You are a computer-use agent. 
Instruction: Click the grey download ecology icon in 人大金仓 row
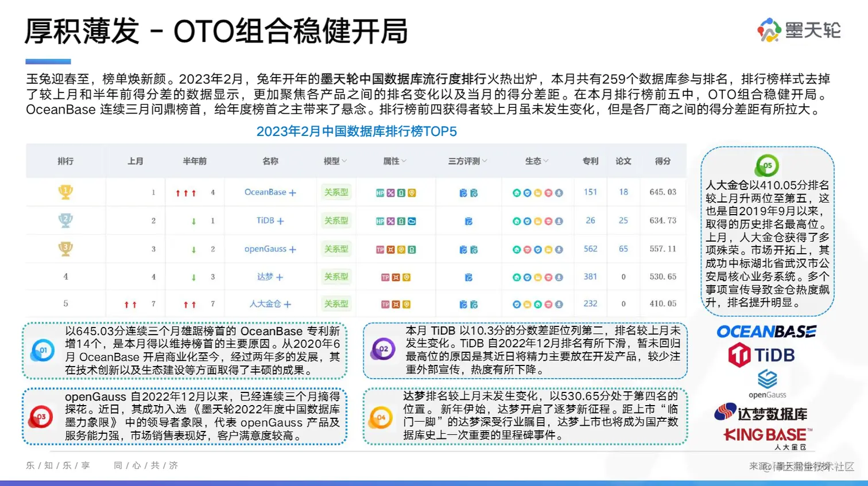(559, 304)
